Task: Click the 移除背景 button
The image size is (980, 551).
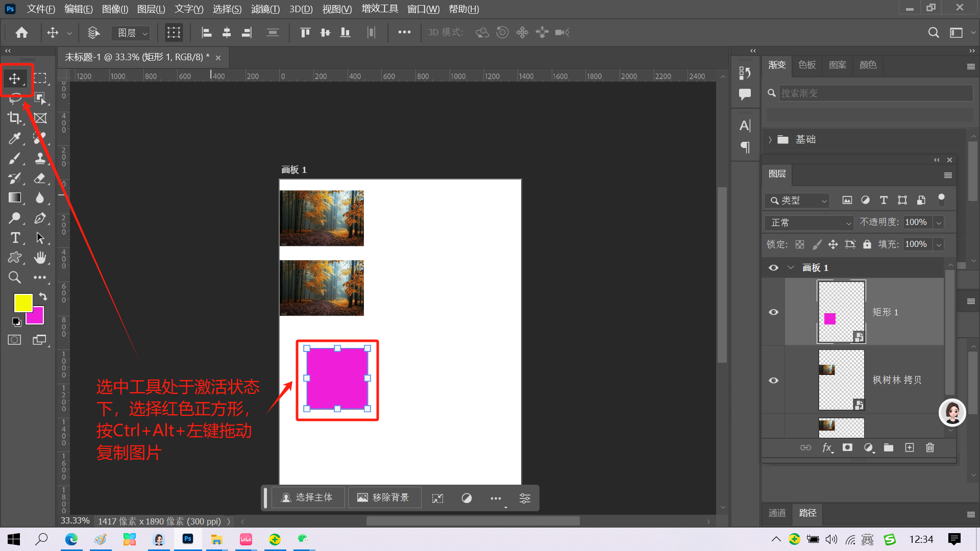Action: (x=384, y=497)
